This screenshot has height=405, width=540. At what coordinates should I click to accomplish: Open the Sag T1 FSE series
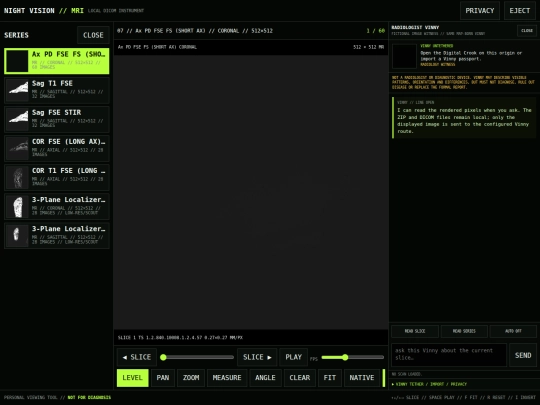[56, 90]
